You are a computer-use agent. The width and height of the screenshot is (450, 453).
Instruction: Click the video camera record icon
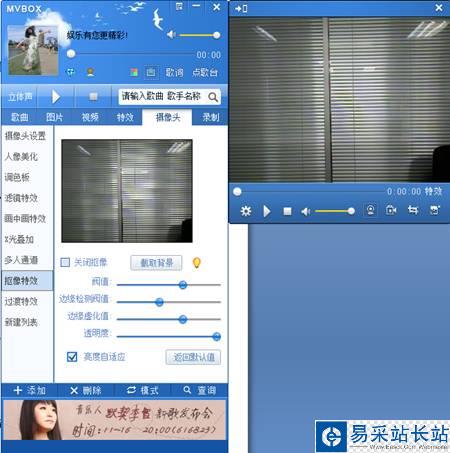click(x=391, y=210)
